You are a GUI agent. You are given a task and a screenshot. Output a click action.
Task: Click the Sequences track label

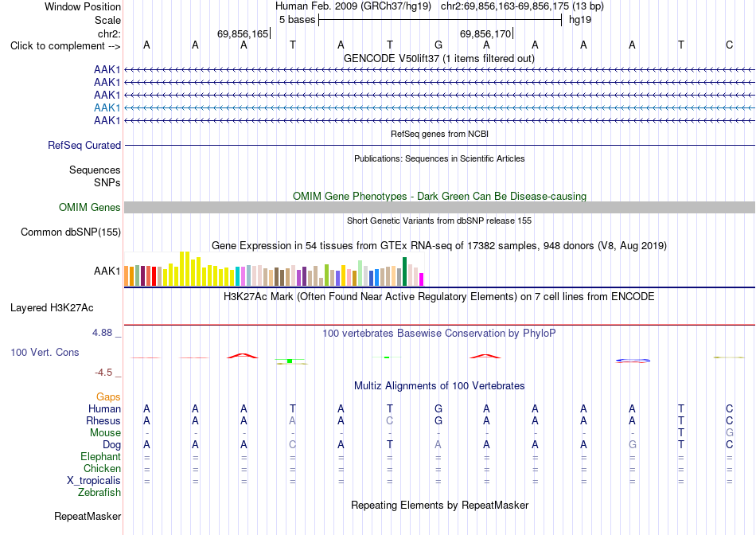click(x=95, y=170)
